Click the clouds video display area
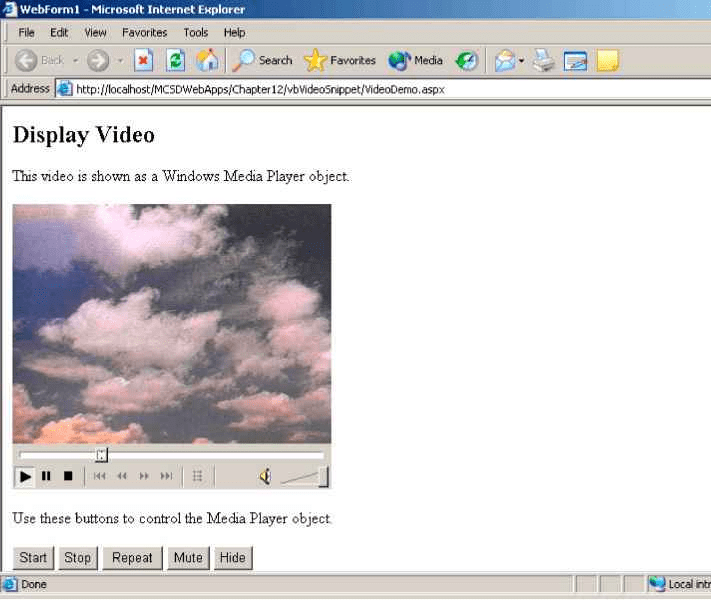This screenshot has height=600, width=711. [x=172, y=324]
